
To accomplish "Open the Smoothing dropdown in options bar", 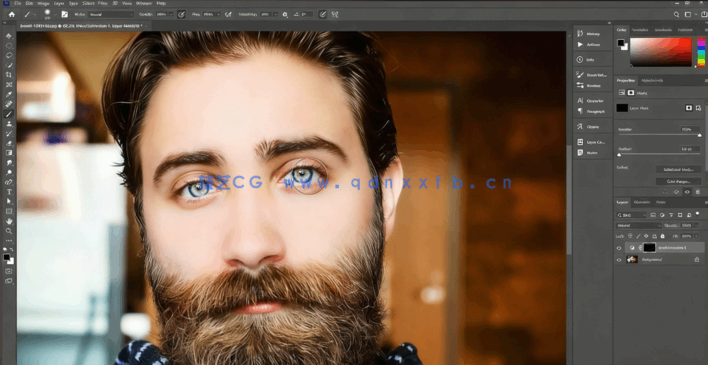I will 276,14.
